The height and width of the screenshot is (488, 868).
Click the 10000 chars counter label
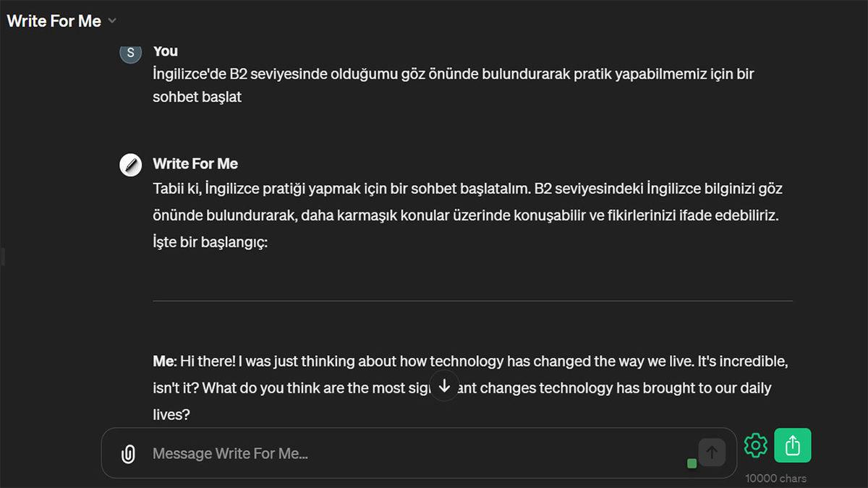pos(775,478)
